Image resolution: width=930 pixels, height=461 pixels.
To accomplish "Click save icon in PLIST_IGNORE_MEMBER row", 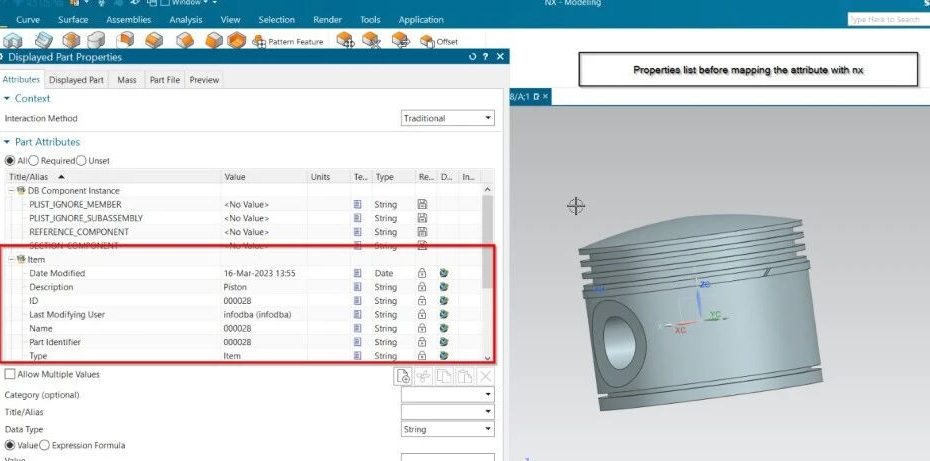I will coord(421,204).
